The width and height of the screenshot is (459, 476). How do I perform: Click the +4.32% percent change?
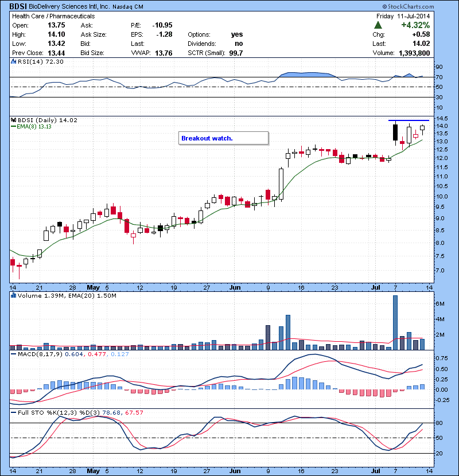[x=415, y=25]
